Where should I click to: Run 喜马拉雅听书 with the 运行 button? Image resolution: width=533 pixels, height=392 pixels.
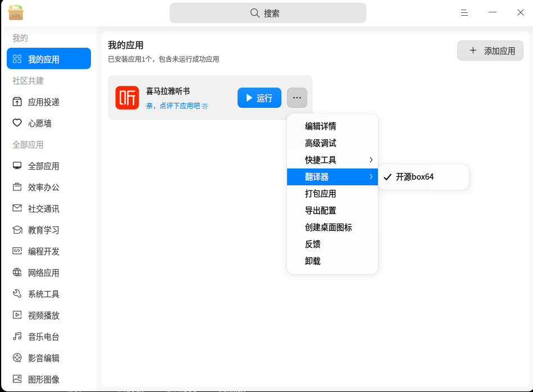[x=259, y=98]
